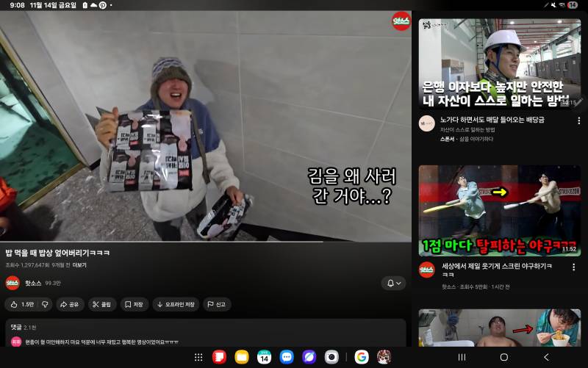Open the 댓글 comments section

(x=206, y=333)
